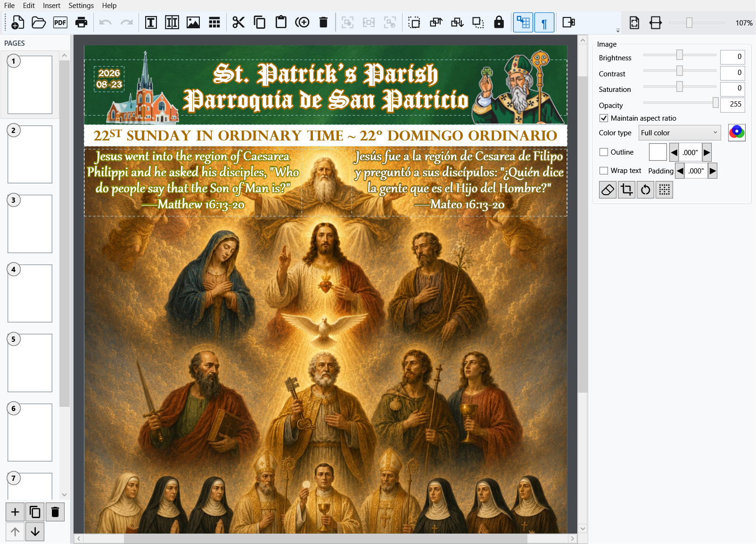
Task: Click the solid-and-dashed squares icon beside the lock
Action: [478, 22]
